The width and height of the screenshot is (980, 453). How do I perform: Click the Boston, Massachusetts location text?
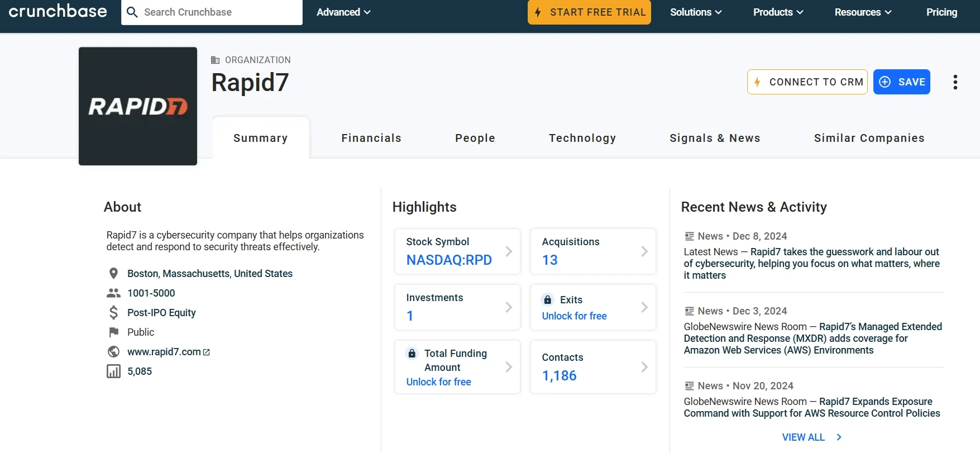click(210, 274)
